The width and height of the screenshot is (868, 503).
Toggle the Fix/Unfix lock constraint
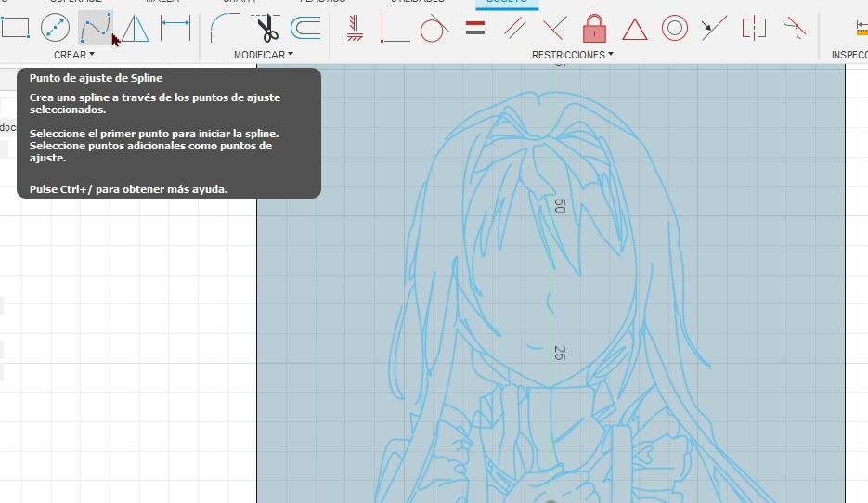tap(594, 28)
